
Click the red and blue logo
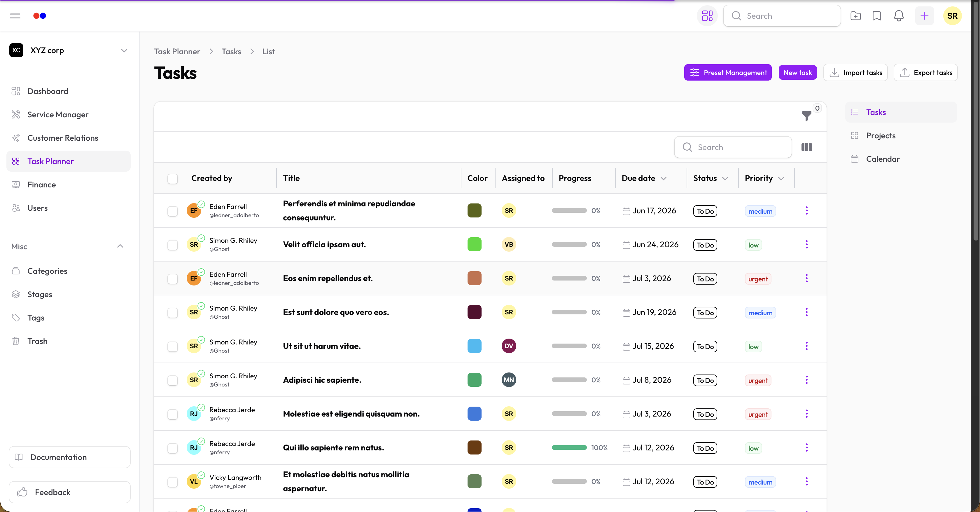click(40, 15)
